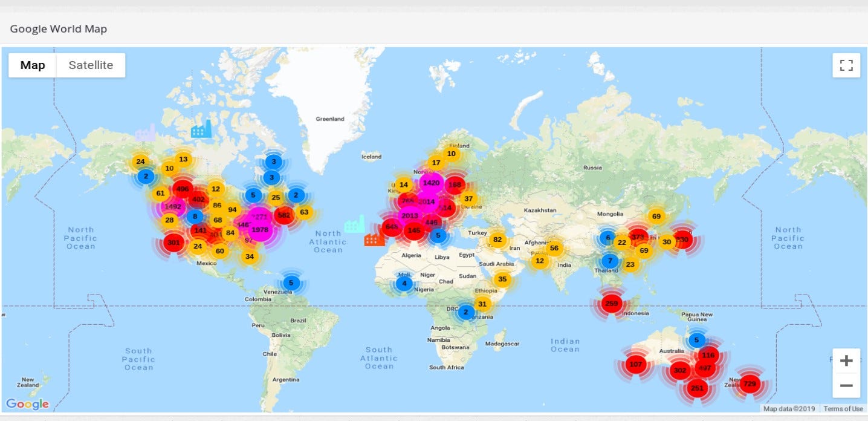Open the red 251 cluster marker
This screenshot has width=868, height=421.
697,388
